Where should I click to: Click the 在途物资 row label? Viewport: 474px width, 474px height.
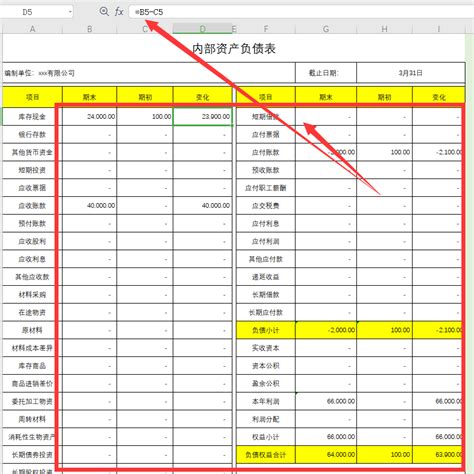pos(32,312)
